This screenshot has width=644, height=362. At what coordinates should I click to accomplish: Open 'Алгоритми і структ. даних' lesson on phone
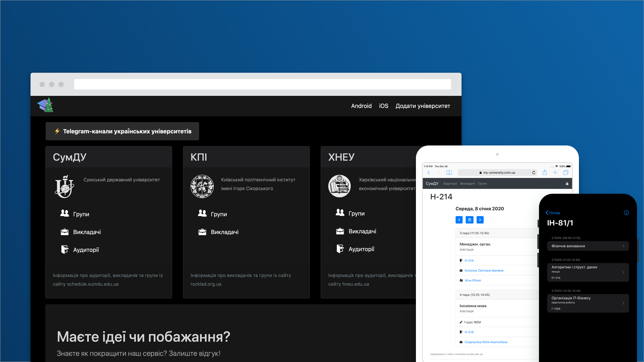(x=588, y=273)
